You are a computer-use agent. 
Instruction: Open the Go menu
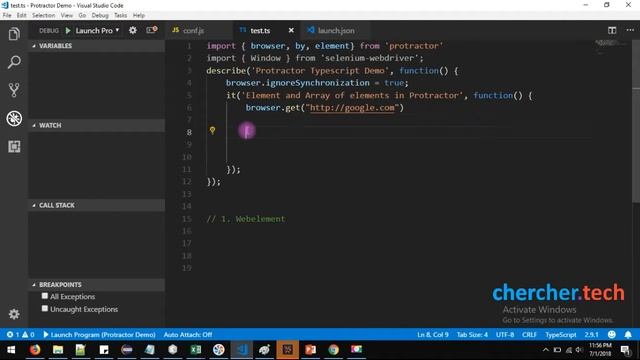(82, 15)
